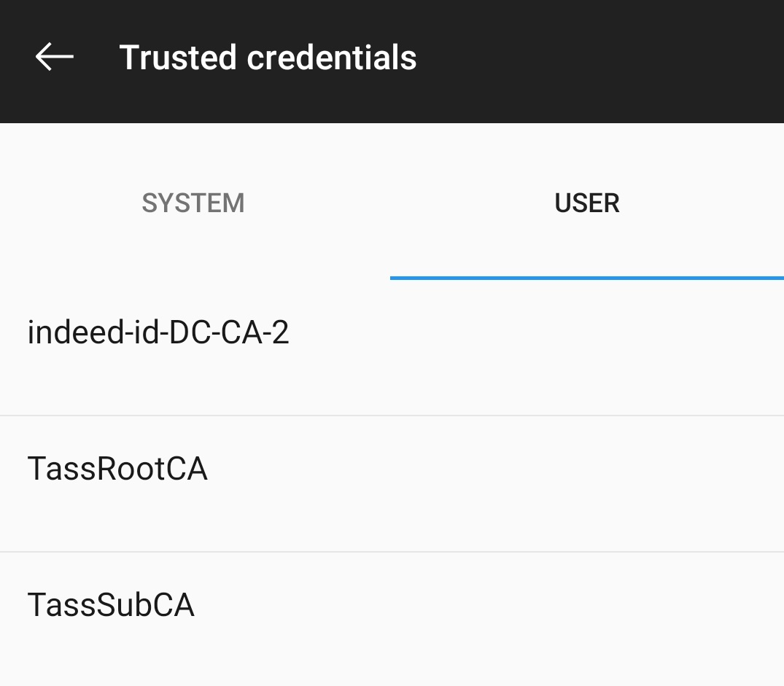
Task: Choose the second user credential, TassRootCA
Action: [117, 469]
